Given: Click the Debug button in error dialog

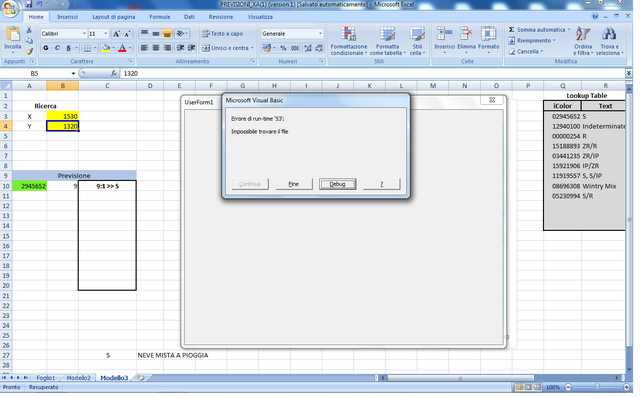Looking at the screenshot, I should point(338,184).
